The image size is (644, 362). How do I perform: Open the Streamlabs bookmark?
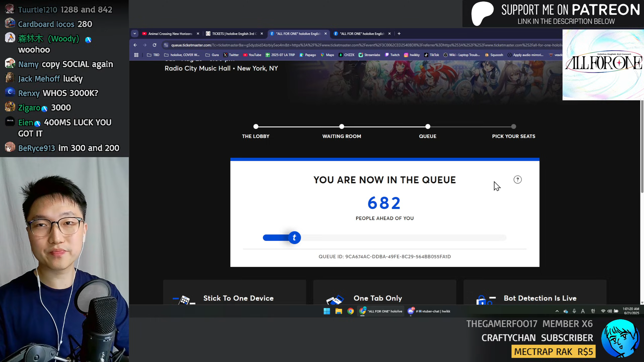pyautogui.click(x=369, y=55)
